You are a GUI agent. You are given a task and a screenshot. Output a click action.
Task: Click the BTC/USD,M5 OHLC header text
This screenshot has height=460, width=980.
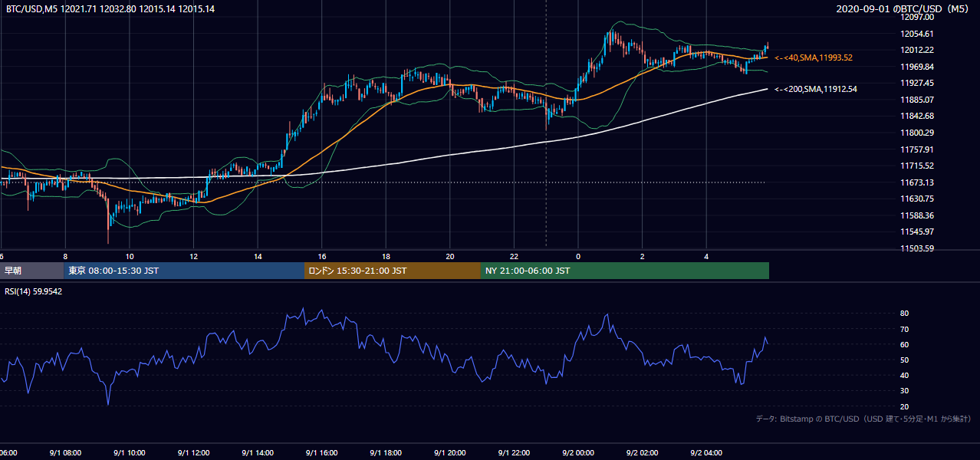(x=110, y=8)
